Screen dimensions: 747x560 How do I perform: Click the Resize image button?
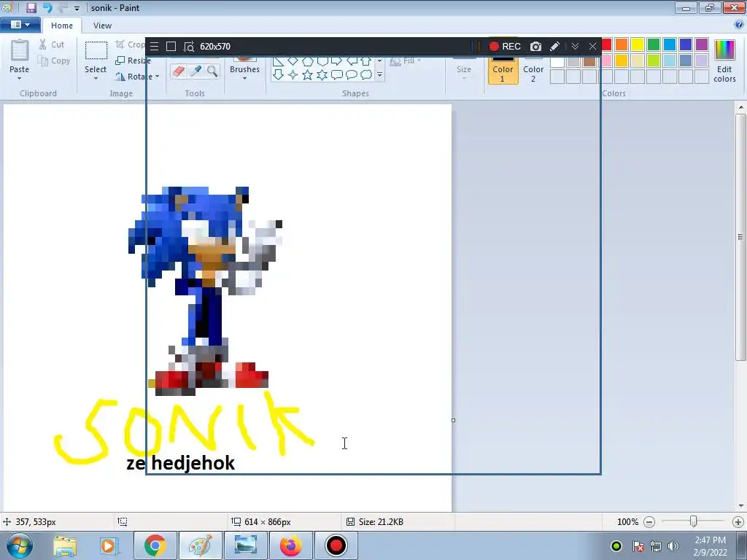click(134, 61)
